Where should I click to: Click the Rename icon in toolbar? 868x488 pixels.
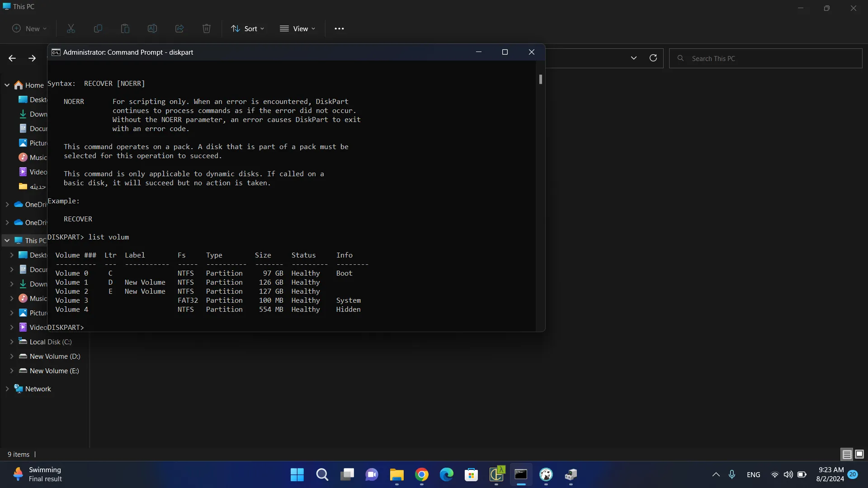pos(152,28)
